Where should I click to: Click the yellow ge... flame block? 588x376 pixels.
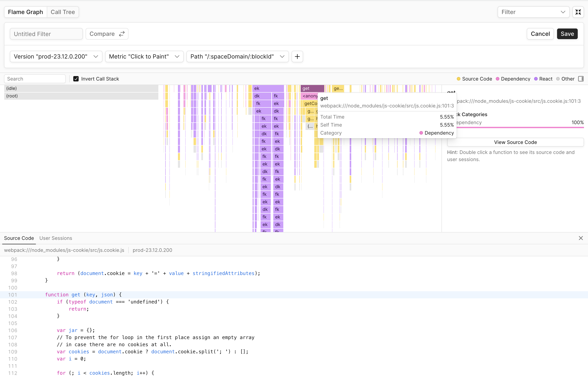(x=338, y=88)
